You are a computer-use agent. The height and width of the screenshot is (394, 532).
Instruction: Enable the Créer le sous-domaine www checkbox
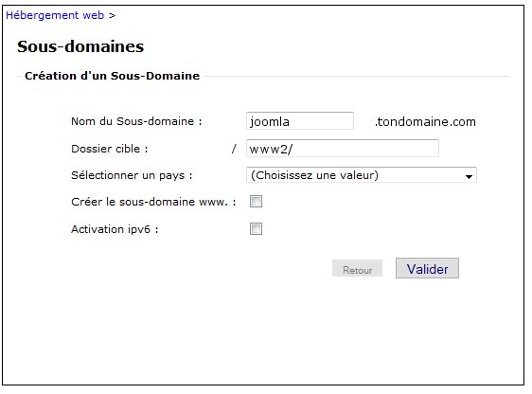pyautogui.click(x=256, y=201)
